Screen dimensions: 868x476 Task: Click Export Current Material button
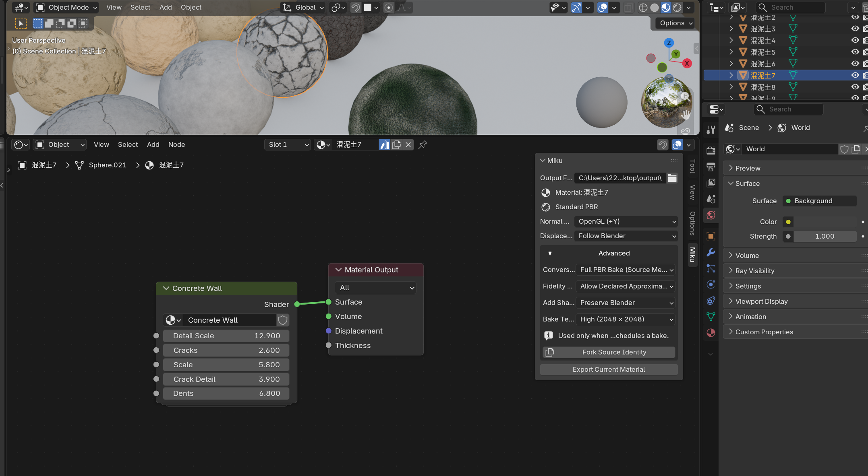pyautogui.click(x=609, y=369)
